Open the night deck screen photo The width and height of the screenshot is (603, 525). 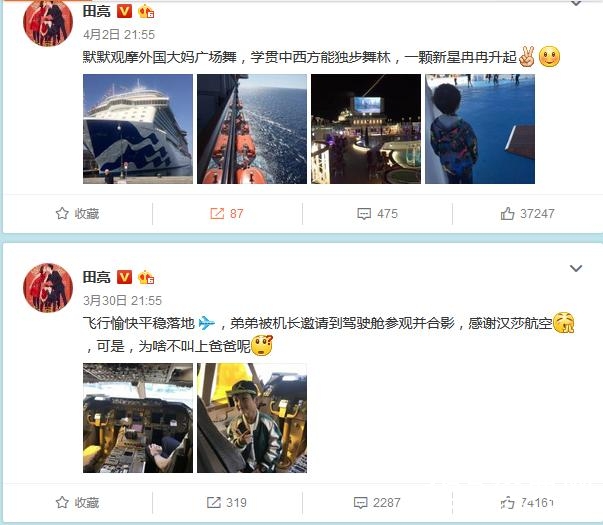tap(366, 129)
